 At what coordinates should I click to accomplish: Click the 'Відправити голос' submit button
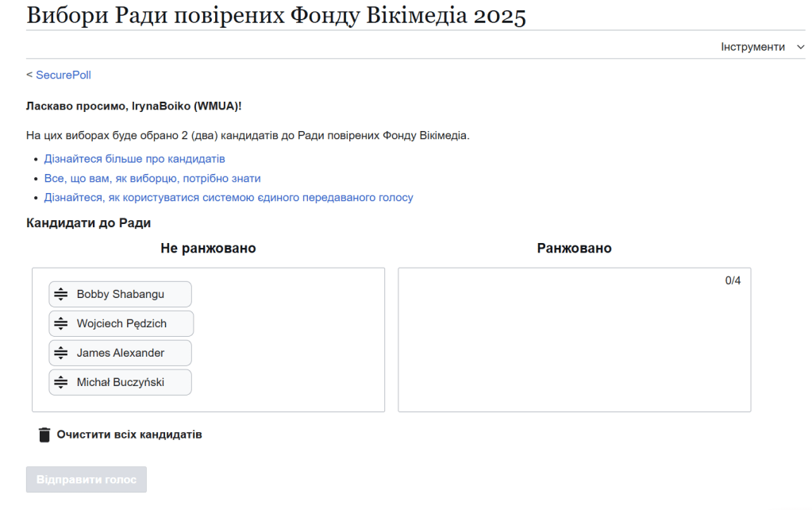[x=87, y=480]
